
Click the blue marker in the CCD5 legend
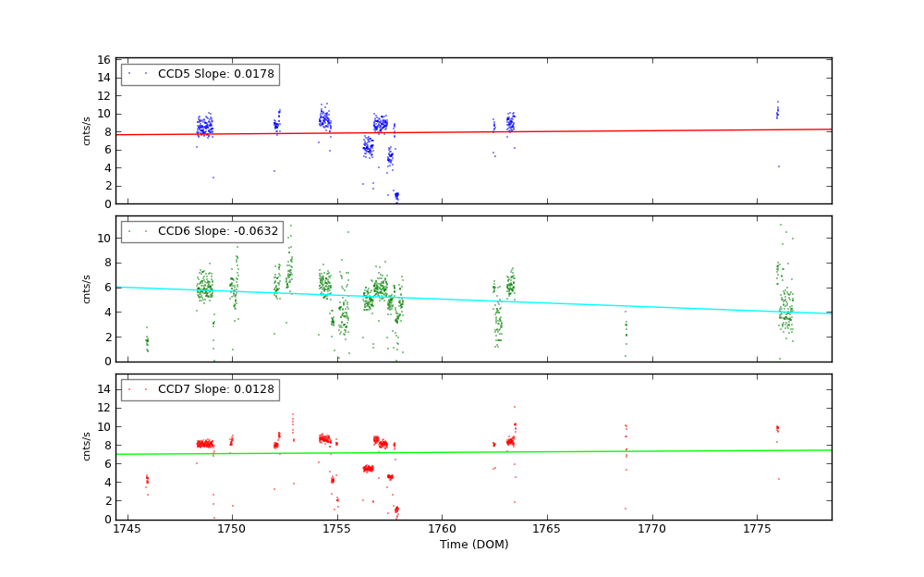130,74
